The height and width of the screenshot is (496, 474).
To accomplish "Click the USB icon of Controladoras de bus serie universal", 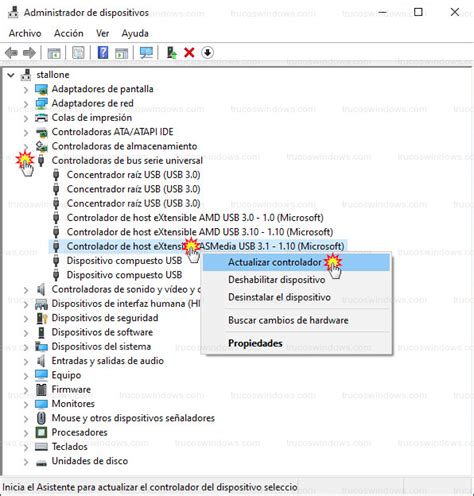I will pos(41,161).
